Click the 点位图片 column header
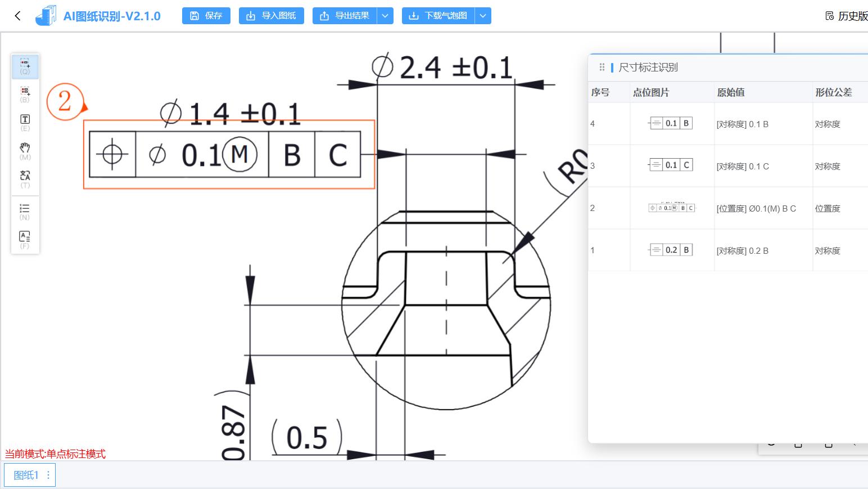868x489 pixels. [x=651, y=92]
